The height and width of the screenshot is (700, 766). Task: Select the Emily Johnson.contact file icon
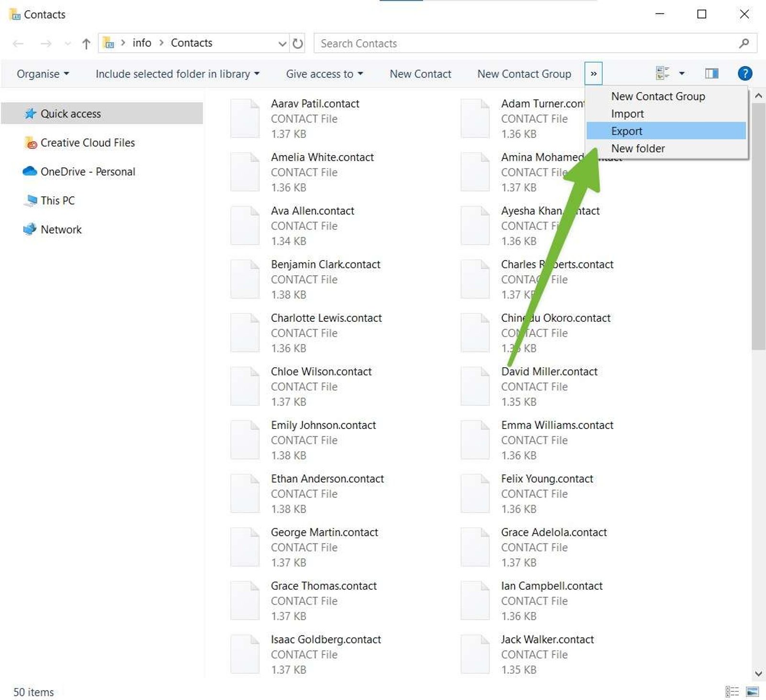coord(245,440)
